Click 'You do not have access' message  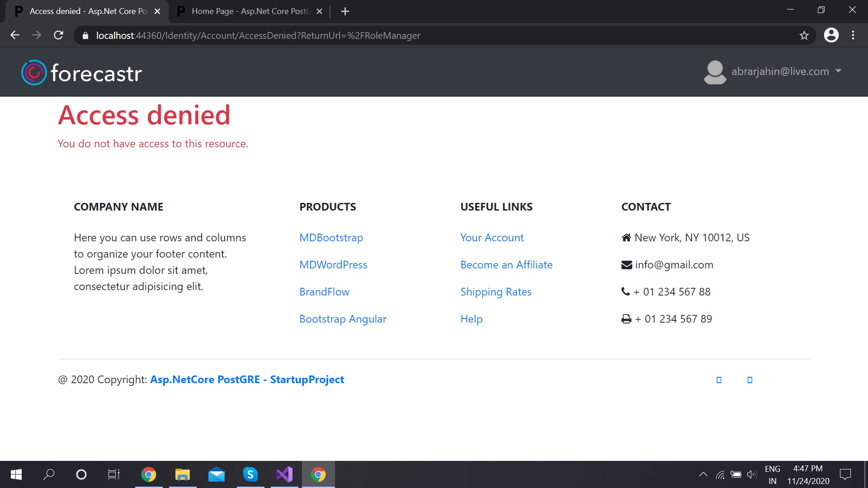[153, 144]
